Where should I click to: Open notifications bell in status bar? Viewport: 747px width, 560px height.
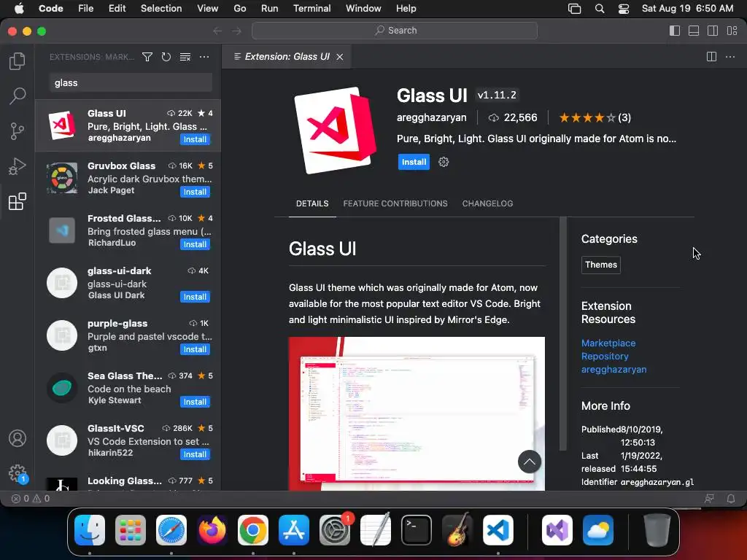click(730, 499)
